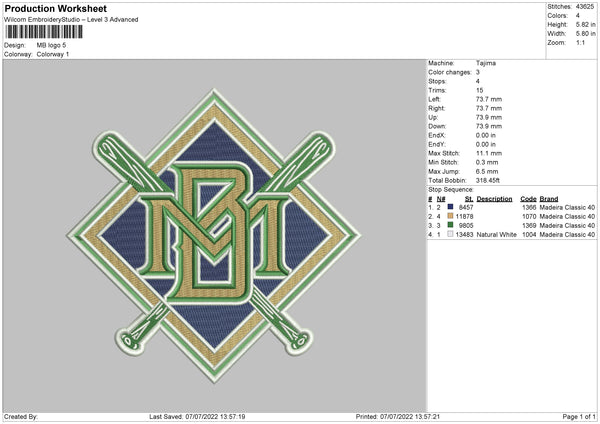Click the 'Brand' column header

pyautogui.click(x=549, y=199)
